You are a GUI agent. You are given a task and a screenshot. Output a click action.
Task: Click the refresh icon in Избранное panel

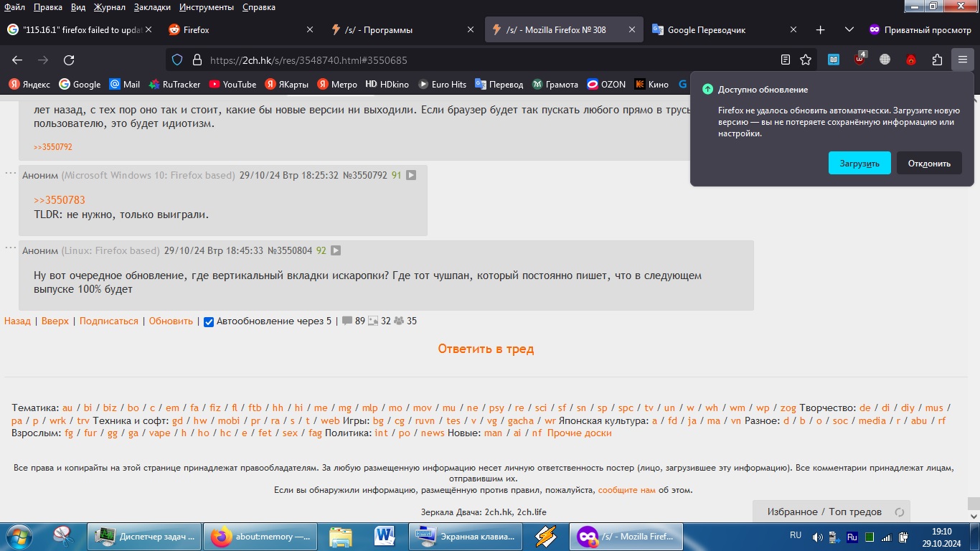tap(898, 512)
